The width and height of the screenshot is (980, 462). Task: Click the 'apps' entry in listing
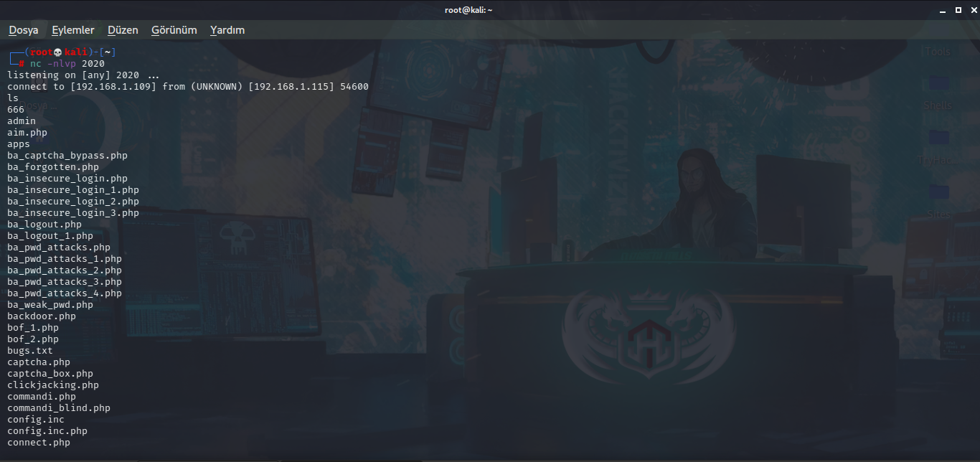tap(19, 144)
